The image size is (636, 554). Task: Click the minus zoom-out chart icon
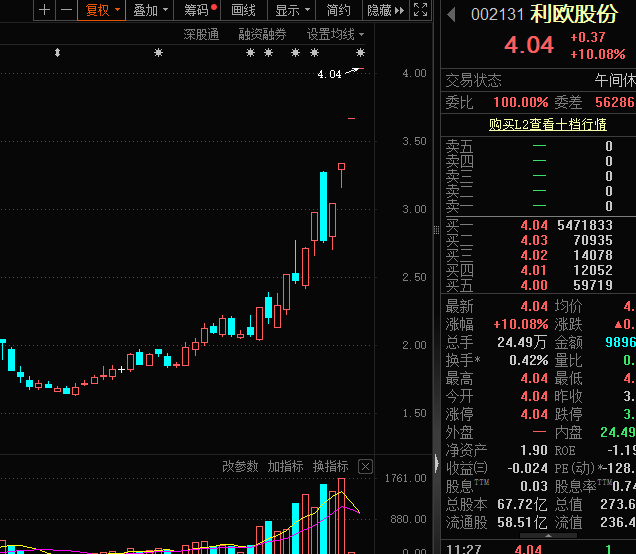tap(66, 10)
